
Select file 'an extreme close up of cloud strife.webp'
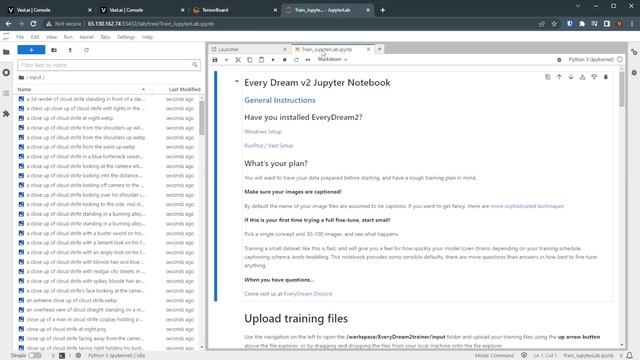click(106, 300)
